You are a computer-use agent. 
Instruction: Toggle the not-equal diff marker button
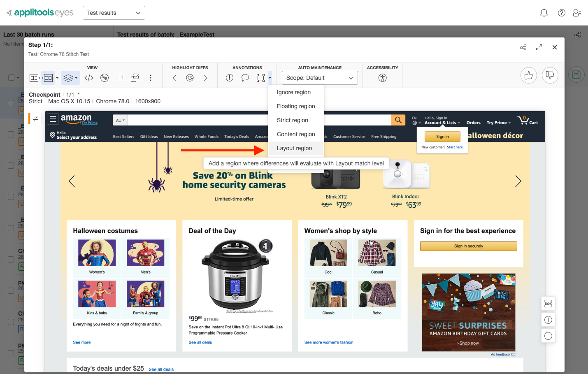tap(35, 118)
